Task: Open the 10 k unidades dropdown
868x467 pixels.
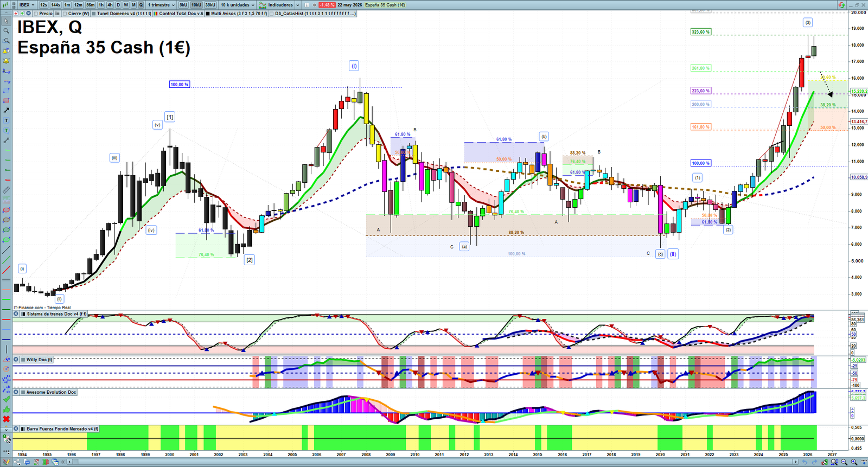Action: point(237,5)
